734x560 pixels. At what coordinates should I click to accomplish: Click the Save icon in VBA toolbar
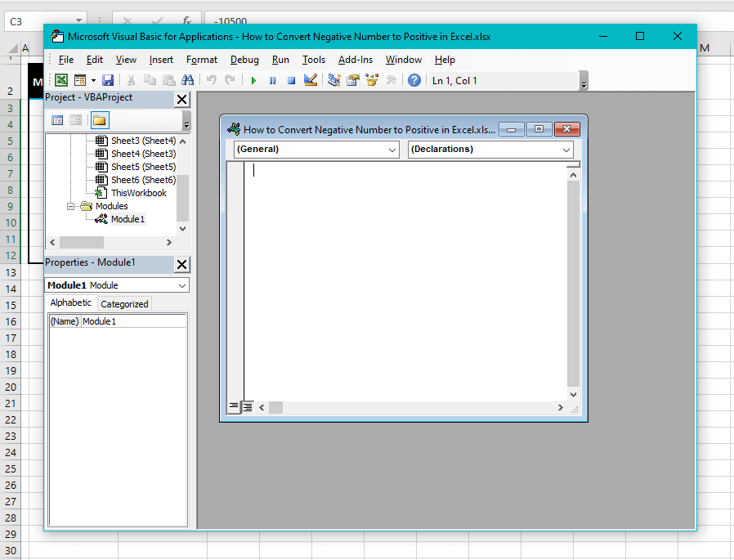(x=109, y=80)
